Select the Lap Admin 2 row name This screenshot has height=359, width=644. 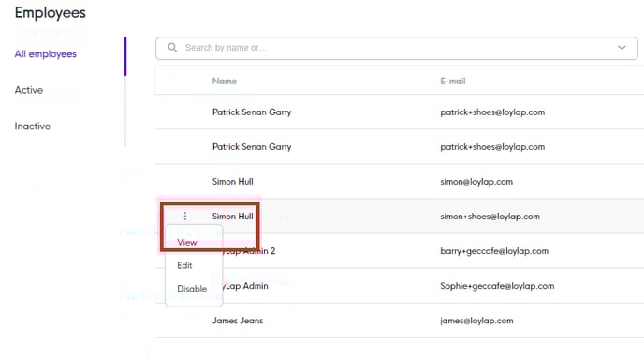point(249,251)
